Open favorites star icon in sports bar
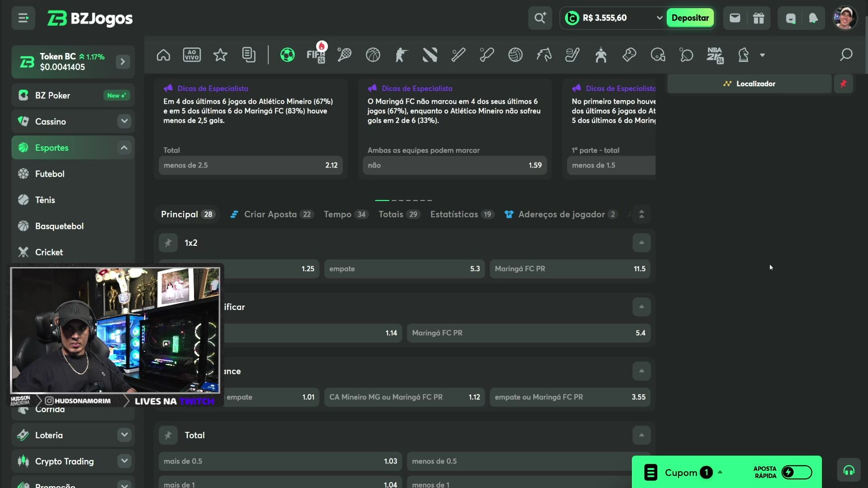 [x=220, y=55]
